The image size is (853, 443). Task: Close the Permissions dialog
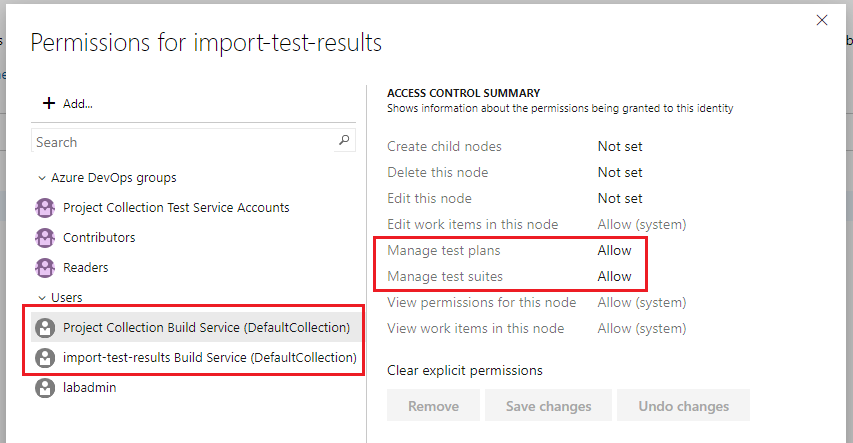[x=822, y=20]
